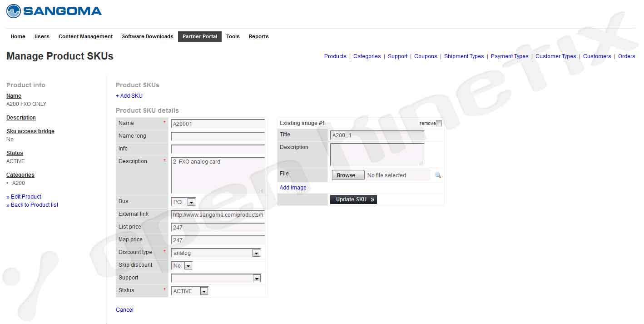
Task: Open the empty Support dropdown
Action: pyautogui.click(x=216, y=278)
